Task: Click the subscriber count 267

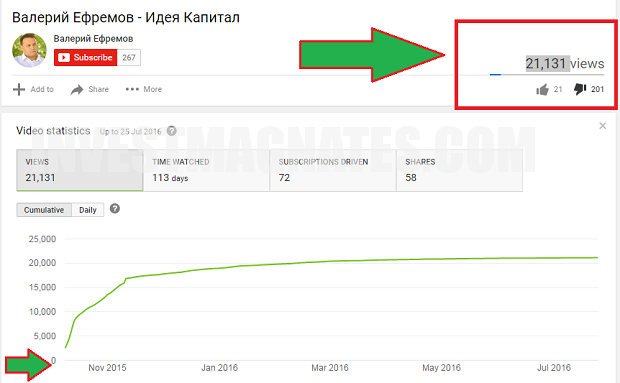Action: click(x=129, y=57)
